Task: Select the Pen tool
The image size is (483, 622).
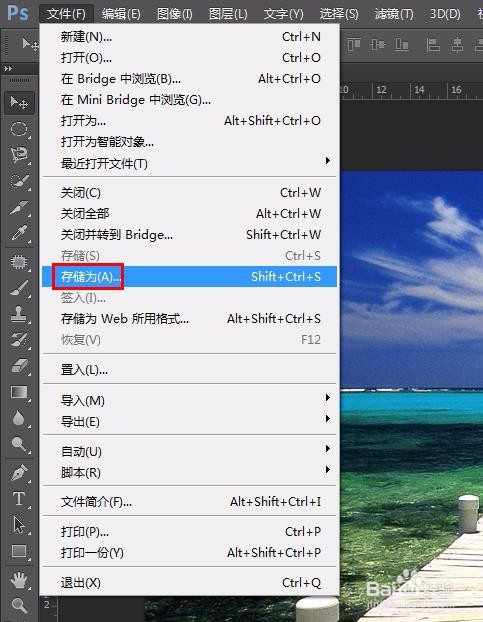Action: click(19, 473)
